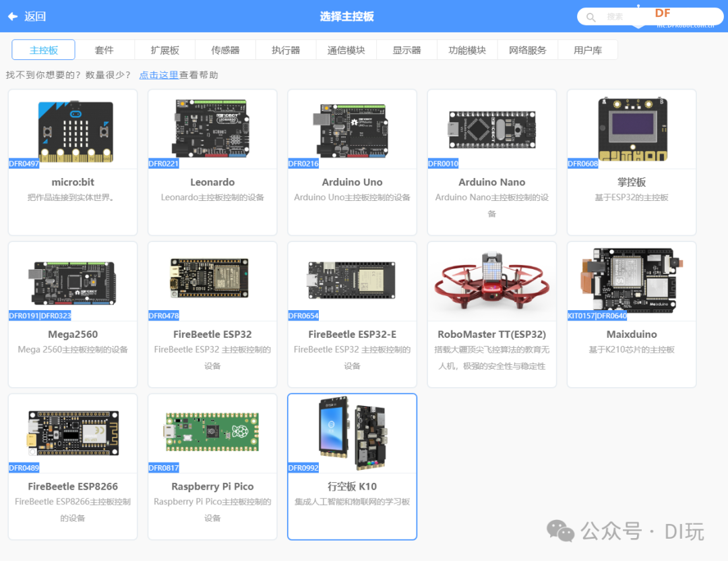This screenshot has width=728, height=561.
Task: Select the Leonardo board image
Action: tap(212, 128)
